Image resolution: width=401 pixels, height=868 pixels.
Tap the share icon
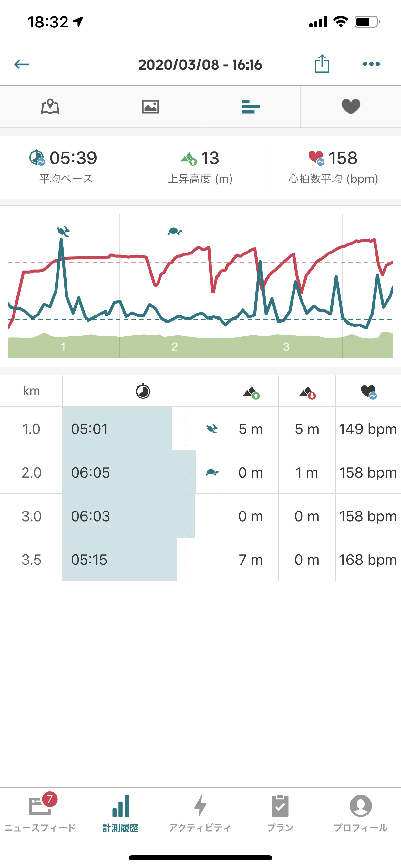pyautogui.click(x=322, y=64)
